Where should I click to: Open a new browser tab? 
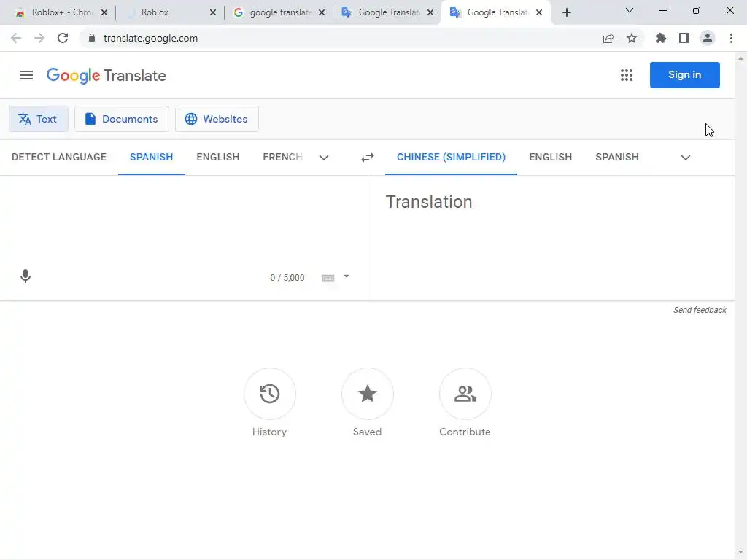(x=566, y=12)
